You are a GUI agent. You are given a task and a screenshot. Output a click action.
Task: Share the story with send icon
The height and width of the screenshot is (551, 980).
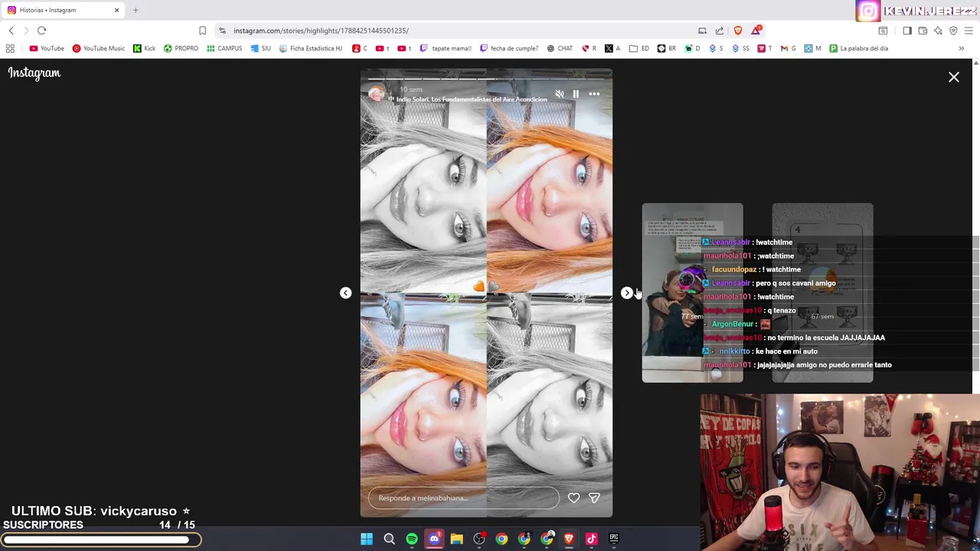coord(594,497)
